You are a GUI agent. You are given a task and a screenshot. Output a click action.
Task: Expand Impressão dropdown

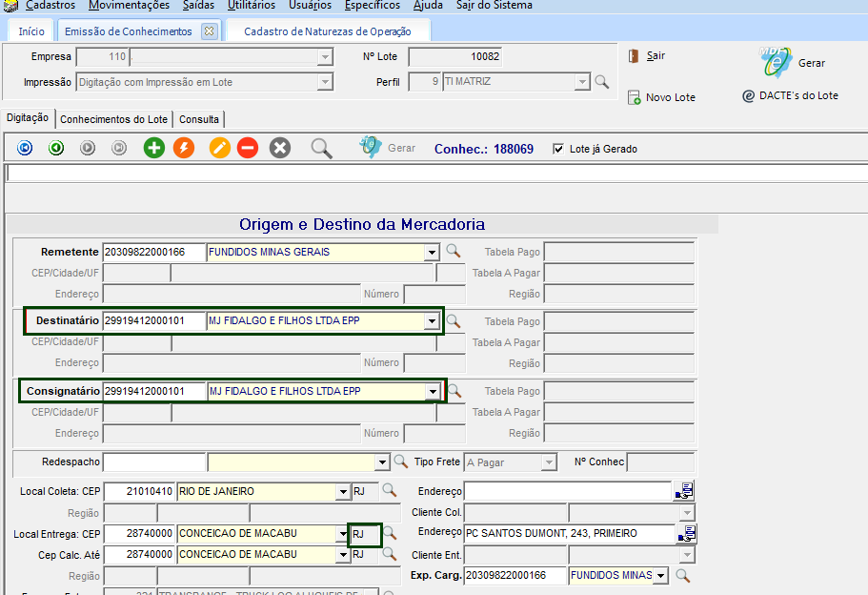click(x=325, y=82)
